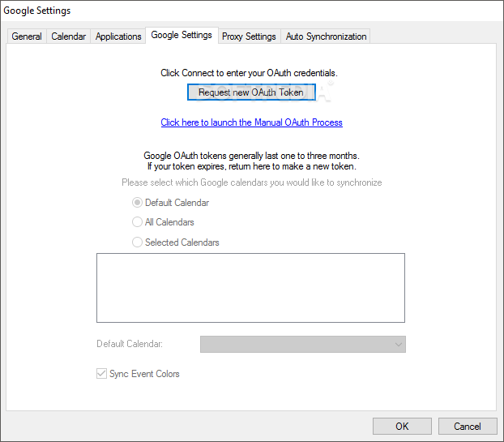Open the Calendar tab
504x442 pixels.
(x=68, y=36)
